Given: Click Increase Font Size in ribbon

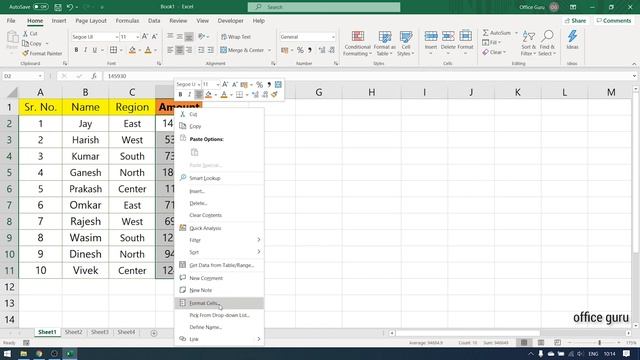Looking at the screenshot, I should [145, 37].
